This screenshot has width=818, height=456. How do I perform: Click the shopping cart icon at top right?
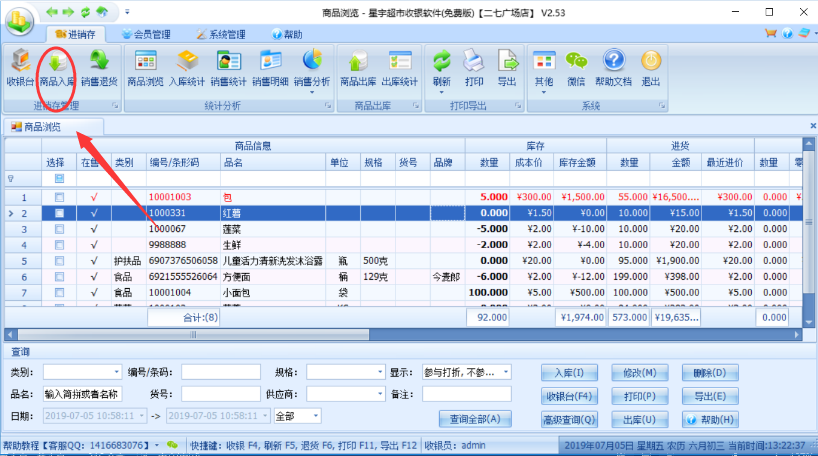pyautogui.click(x=771, y=33)
